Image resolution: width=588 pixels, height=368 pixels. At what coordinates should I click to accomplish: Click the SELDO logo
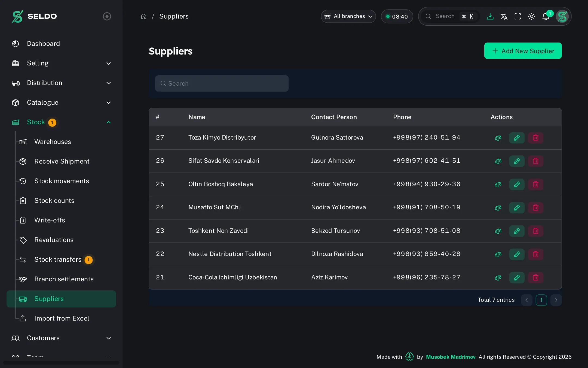[x=34, y=16]
